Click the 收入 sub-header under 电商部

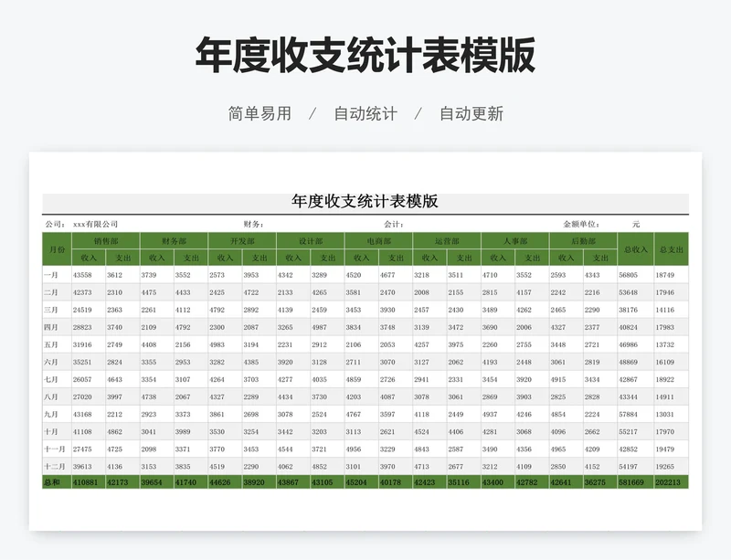coord(361,258)
